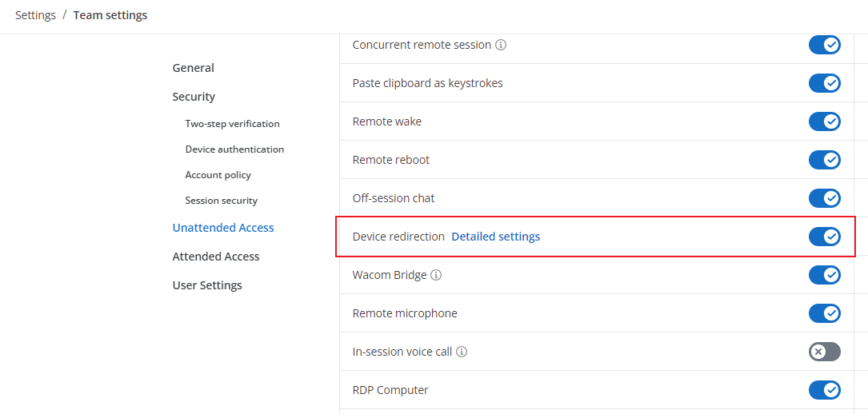Click info icon next to Concurrent remote session
This screenshot has height=414, width=868.
coord(501,45)
